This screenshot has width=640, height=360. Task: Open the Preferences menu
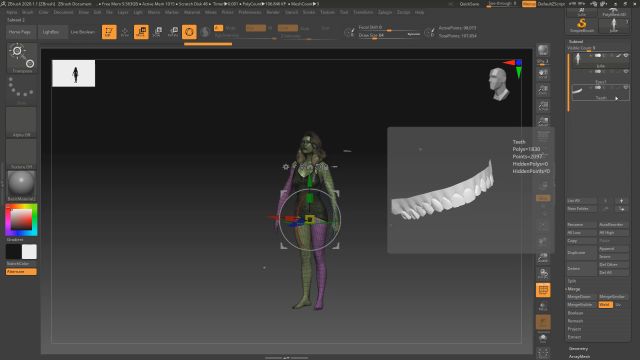(x=249, y=12)
